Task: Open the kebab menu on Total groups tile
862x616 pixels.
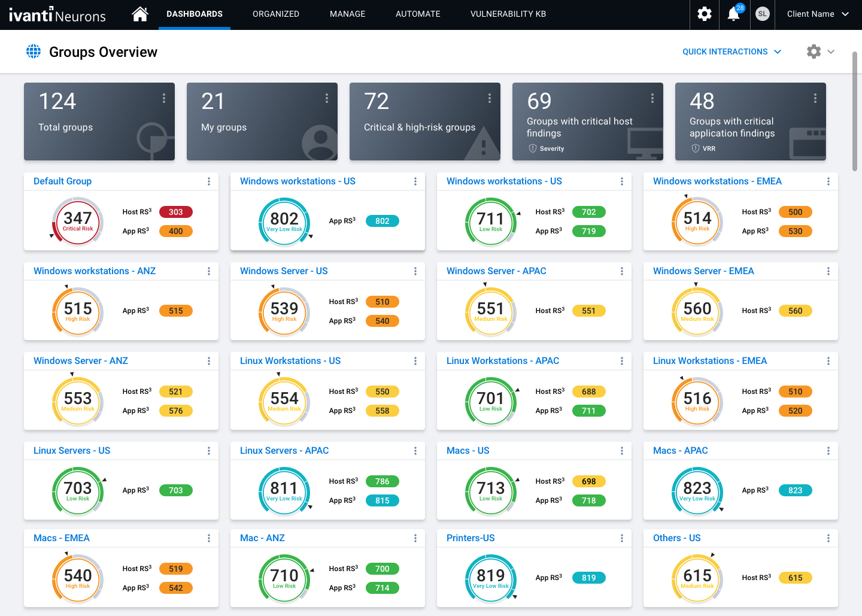Action: [164, 98]
